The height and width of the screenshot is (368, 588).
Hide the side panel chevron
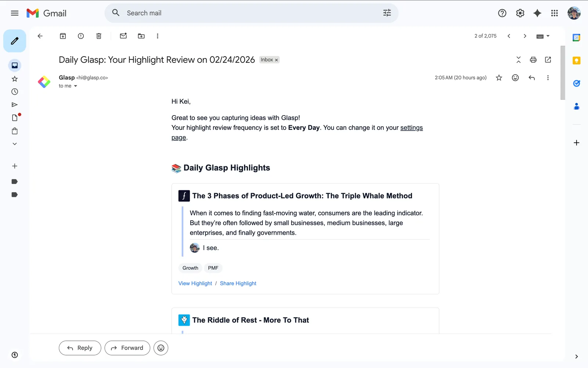click(x=577, y=357)
